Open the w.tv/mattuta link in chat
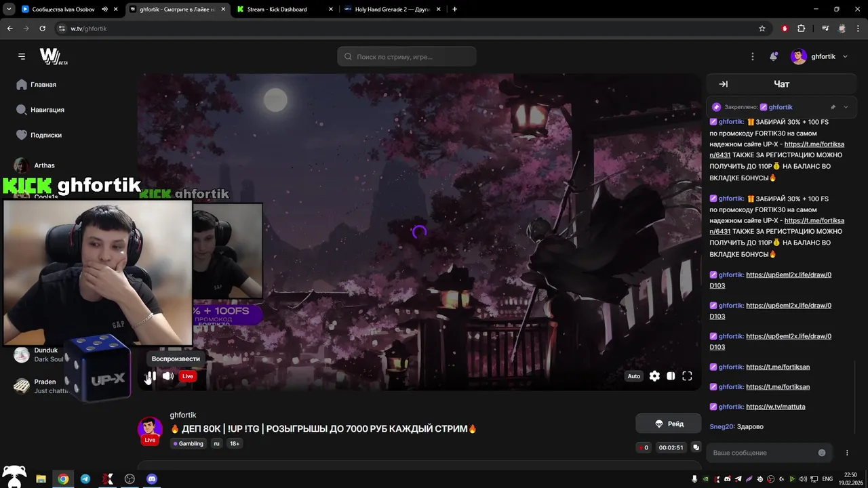The width and height of the screenshot is (868, 488). click(776, 407)
